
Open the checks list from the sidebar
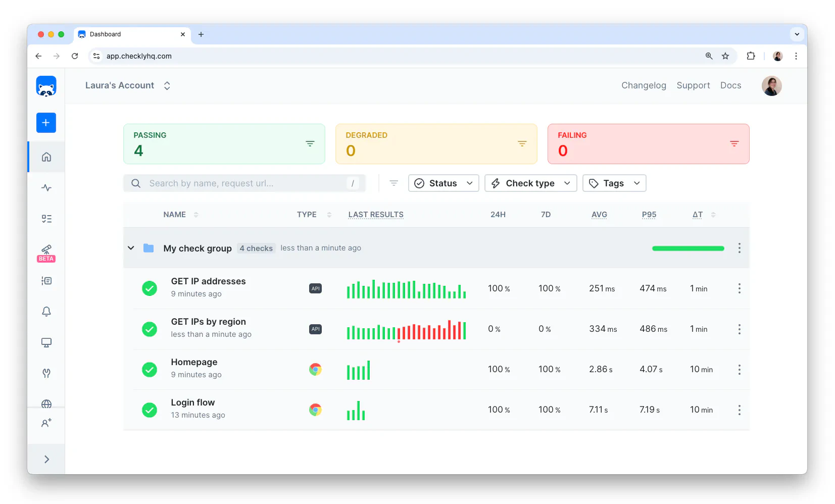(46, 219)
